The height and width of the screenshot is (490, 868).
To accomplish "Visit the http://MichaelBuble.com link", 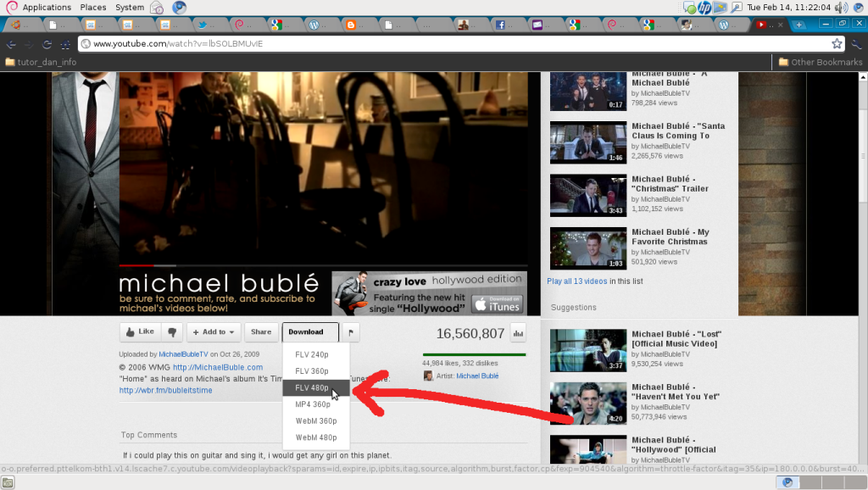I will 218,367.
